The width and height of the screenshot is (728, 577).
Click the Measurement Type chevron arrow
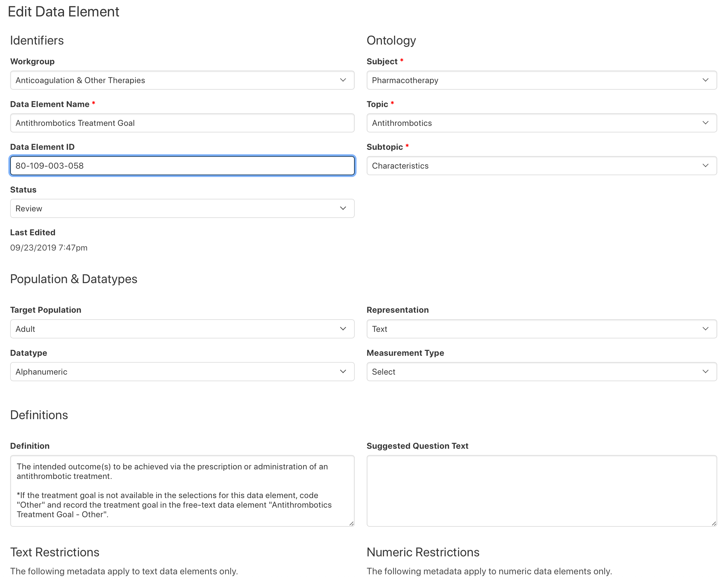[705, 372]
